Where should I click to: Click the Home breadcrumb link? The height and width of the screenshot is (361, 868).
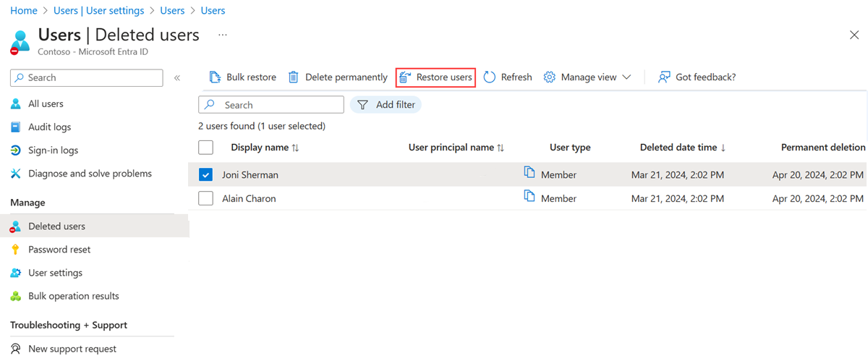click(x=24, y=11)
